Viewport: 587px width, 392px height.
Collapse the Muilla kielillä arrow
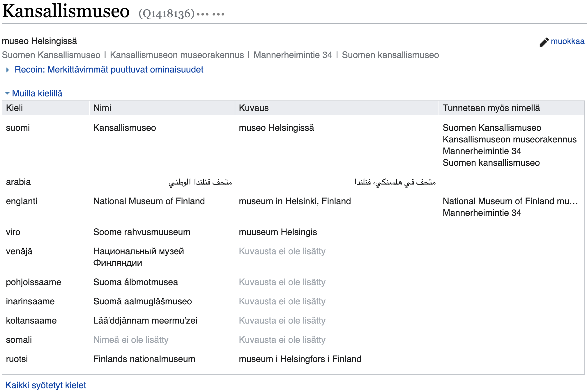tap(7, 93)
